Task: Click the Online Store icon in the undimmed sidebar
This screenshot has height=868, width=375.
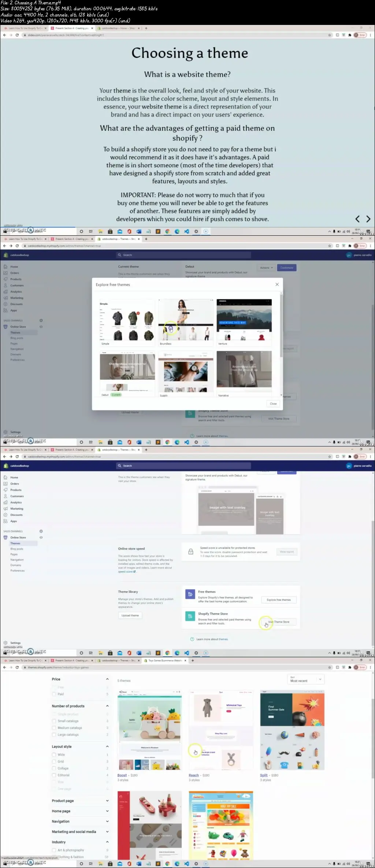Action: (x=5, y=537)
